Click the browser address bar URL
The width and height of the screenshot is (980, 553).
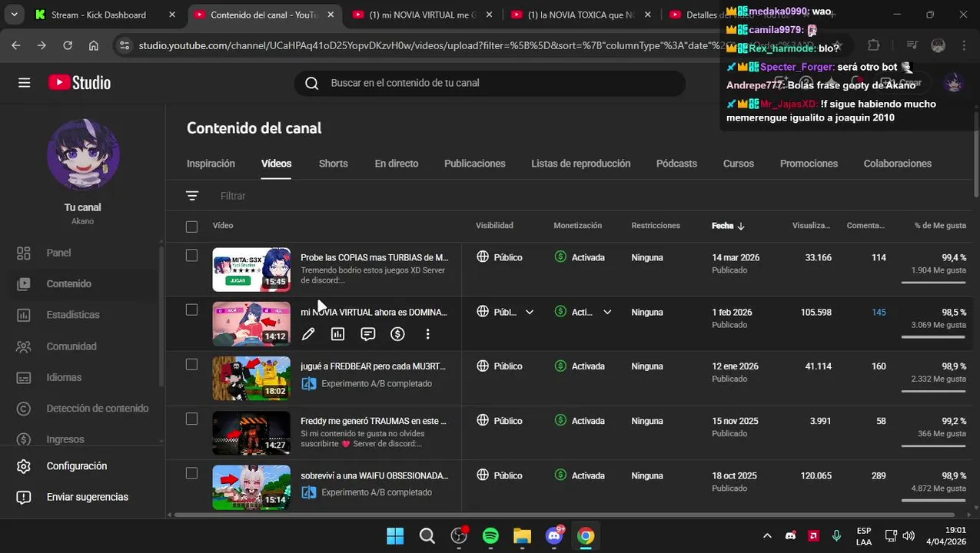click(x=430, y=45)
